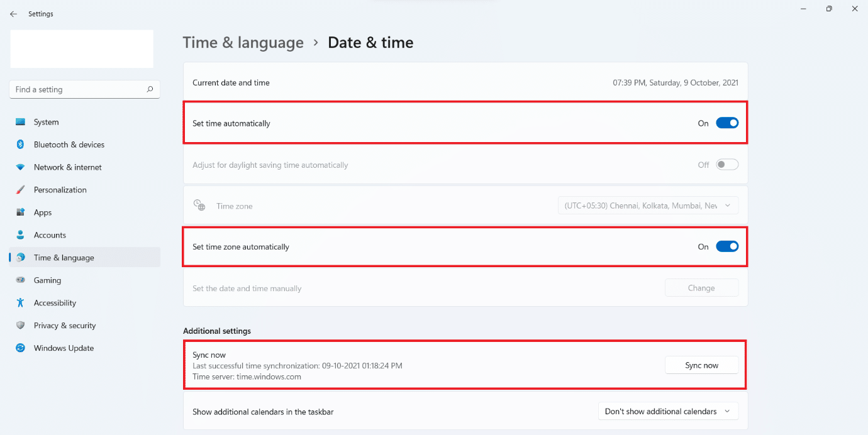Toggle Adjust for daylight saving time switch
This screenshot has width=868, height=435.
pos(727,165)
